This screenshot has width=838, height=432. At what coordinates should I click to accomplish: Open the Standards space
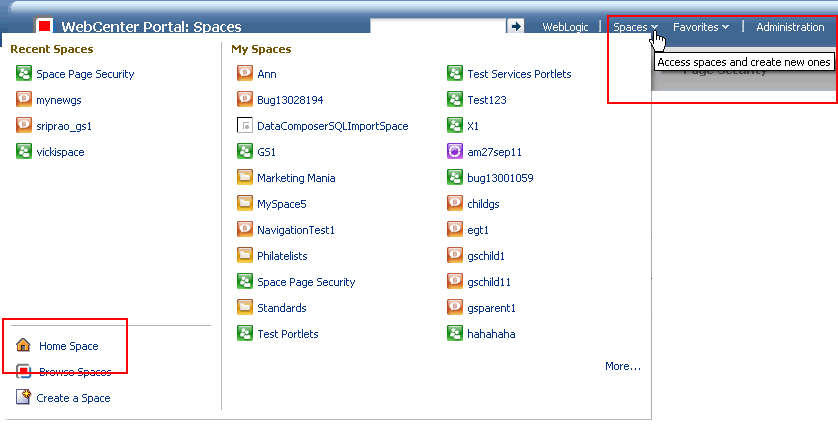click(282, 308)
